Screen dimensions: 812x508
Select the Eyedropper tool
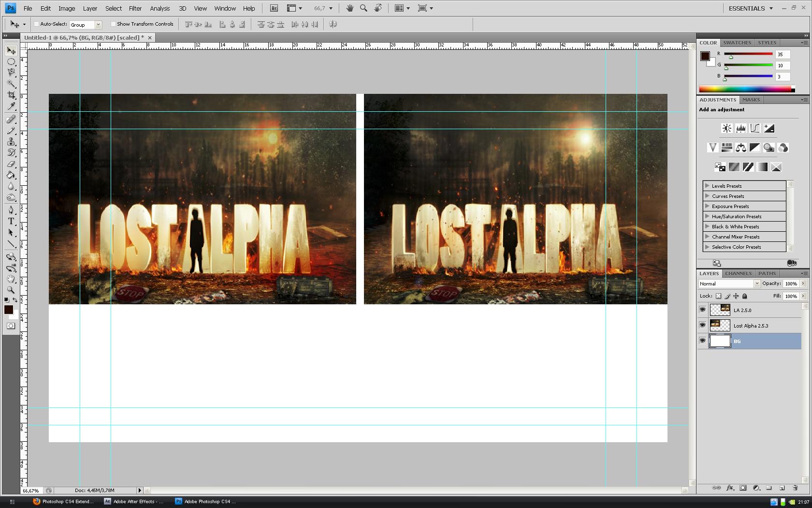point(11,106)
